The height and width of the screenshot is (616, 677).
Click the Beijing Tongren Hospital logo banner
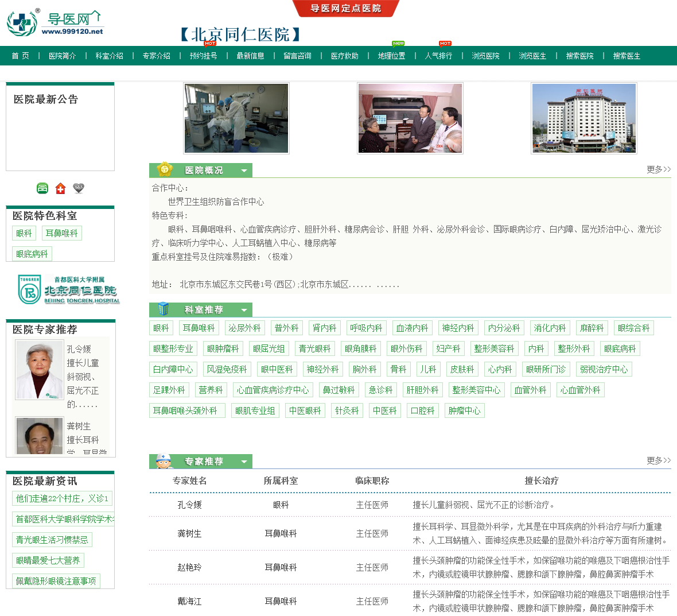(x=69, y=289)
